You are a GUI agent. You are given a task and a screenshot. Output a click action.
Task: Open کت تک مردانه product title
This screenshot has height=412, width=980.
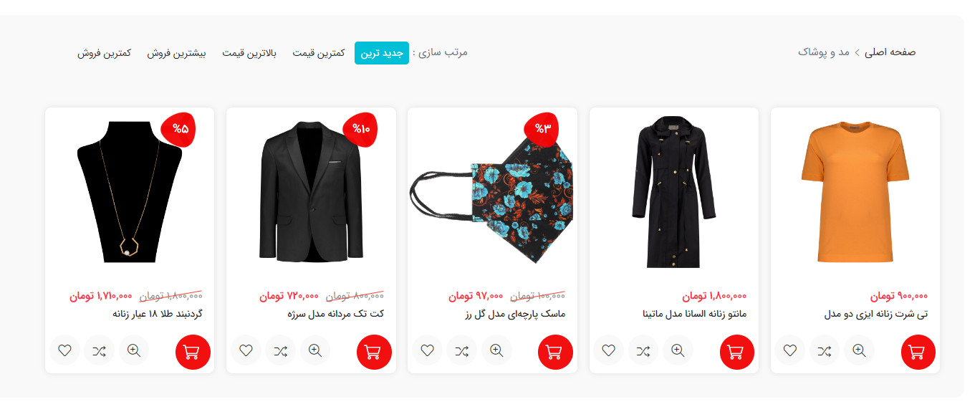(x=336, y=314)
